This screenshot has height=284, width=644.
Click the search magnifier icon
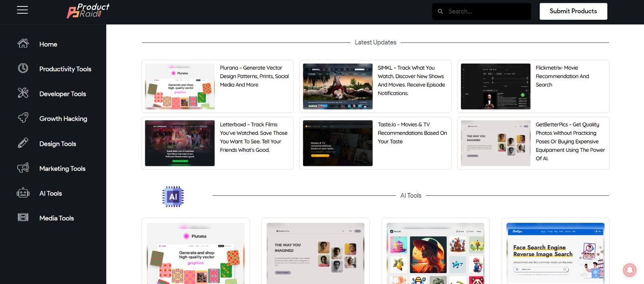tap(440, 12)
